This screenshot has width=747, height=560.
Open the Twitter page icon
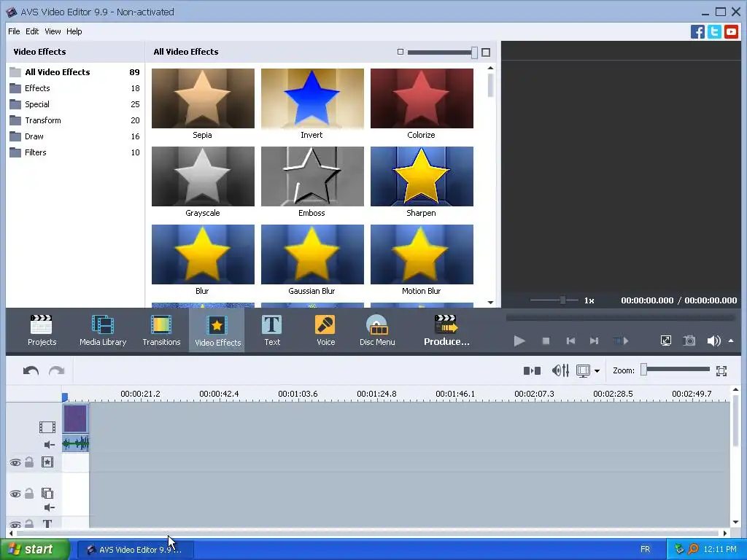pos(714,32)
